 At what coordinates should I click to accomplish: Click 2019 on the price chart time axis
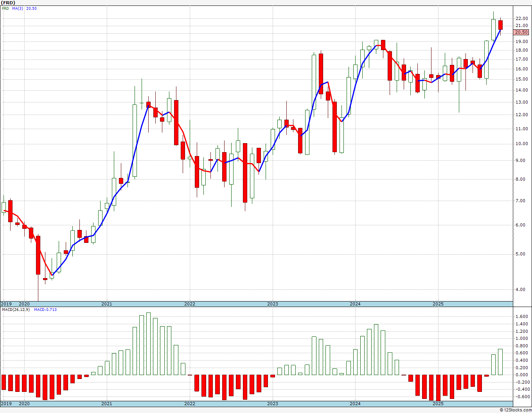[6, 304]
